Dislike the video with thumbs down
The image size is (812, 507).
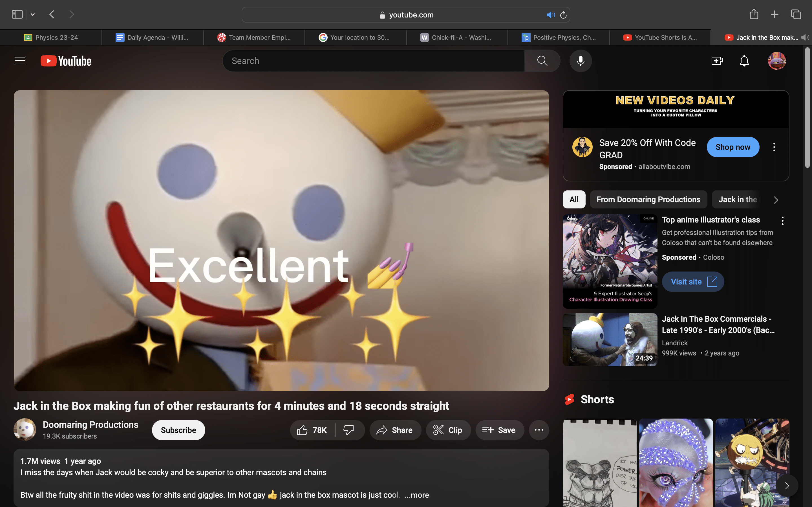pyautogui.click(x=348, y=430)
